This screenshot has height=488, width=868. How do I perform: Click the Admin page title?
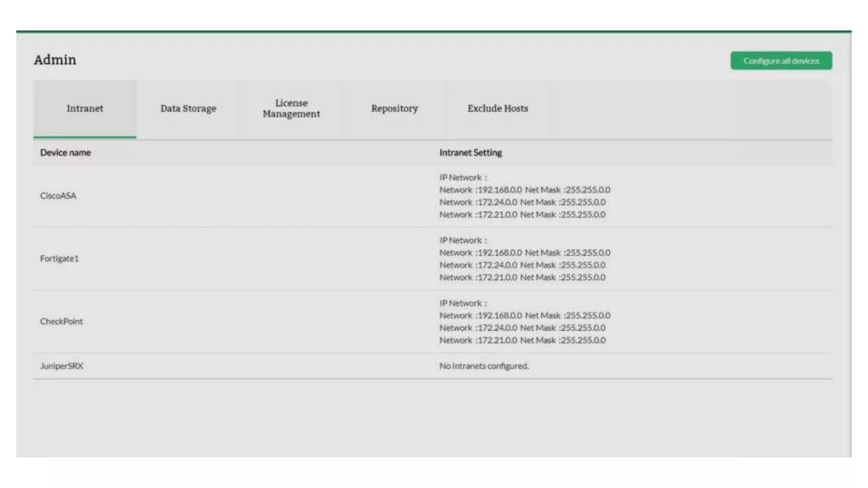55,60
